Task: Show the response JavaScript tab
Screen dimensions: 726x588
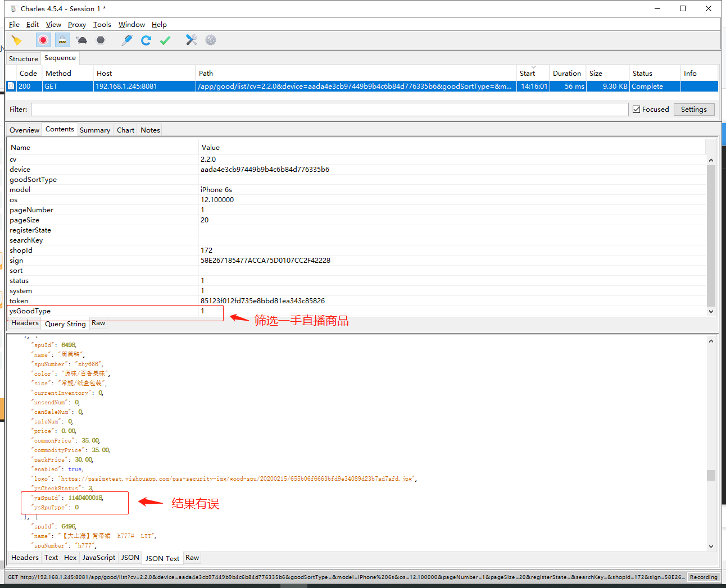Action: coord(99,558)
